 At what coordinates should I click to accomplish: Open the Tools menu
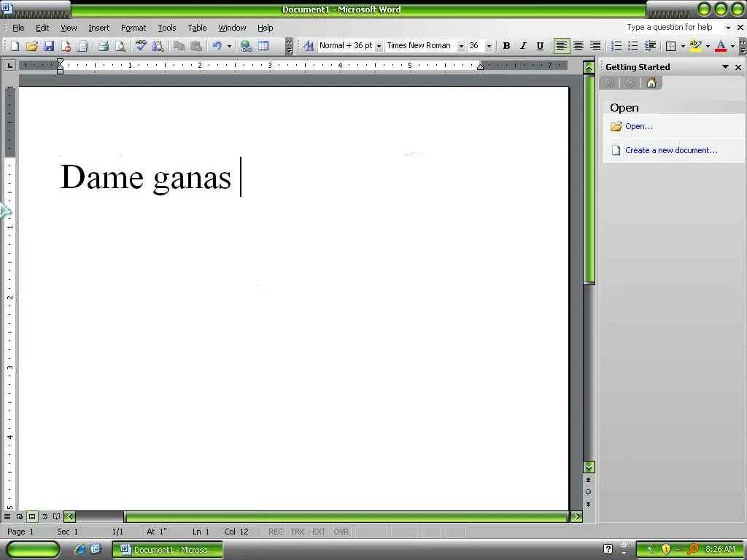coord(167,28)
